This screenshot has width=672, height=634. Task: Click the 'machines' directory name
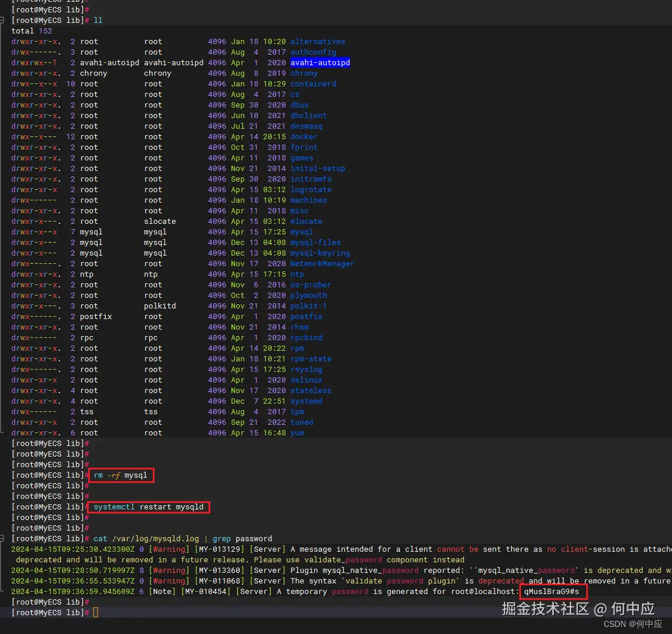(x=308, y=200)
